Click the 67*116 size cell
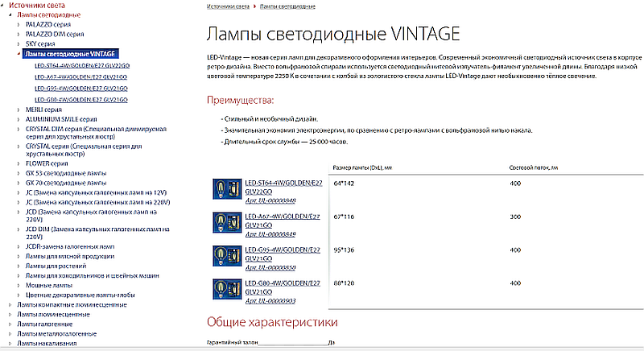This screenshot has width=644, height=351. (x=344, y=217)
